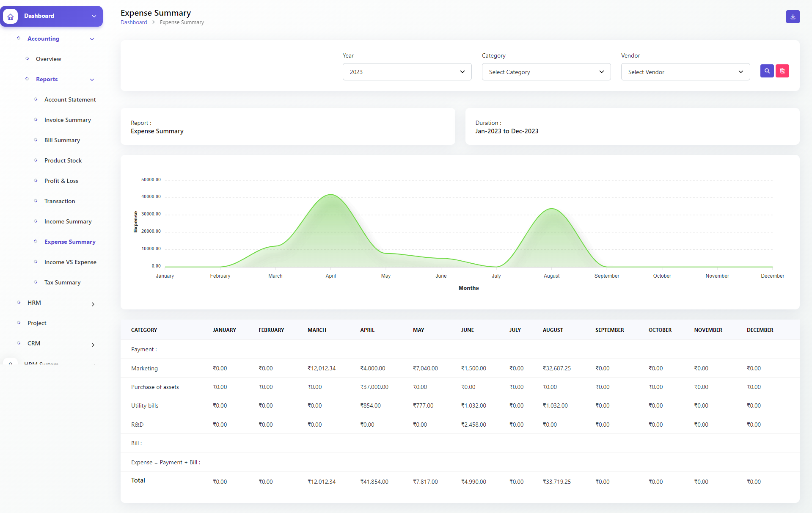Export the report using the download icon
The image size is (812, 513).
pos(793,17)
